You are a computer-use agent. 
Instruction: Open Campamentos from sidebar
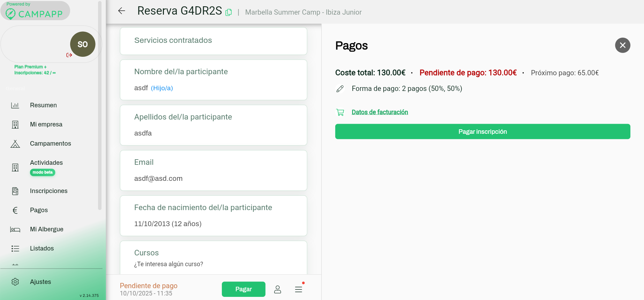click(50, 144)
